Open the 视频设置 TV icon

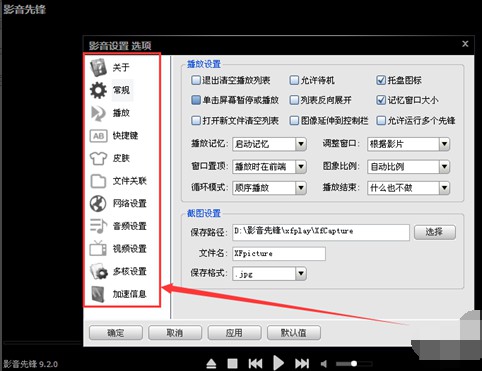click(98, 248)
